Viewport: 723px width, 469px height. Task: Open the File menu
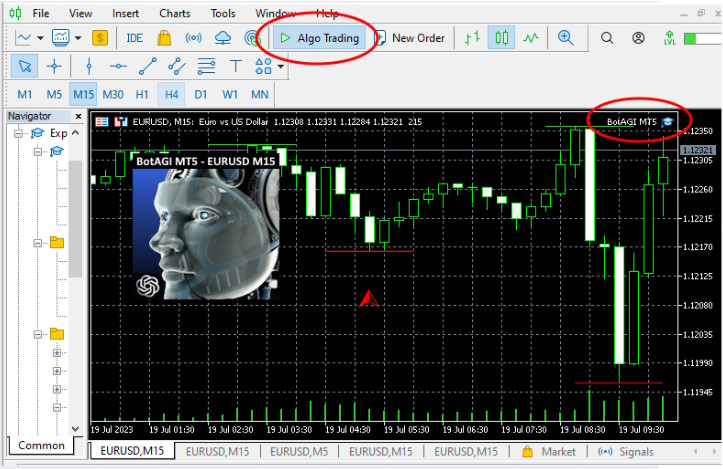tap(41, 13)
